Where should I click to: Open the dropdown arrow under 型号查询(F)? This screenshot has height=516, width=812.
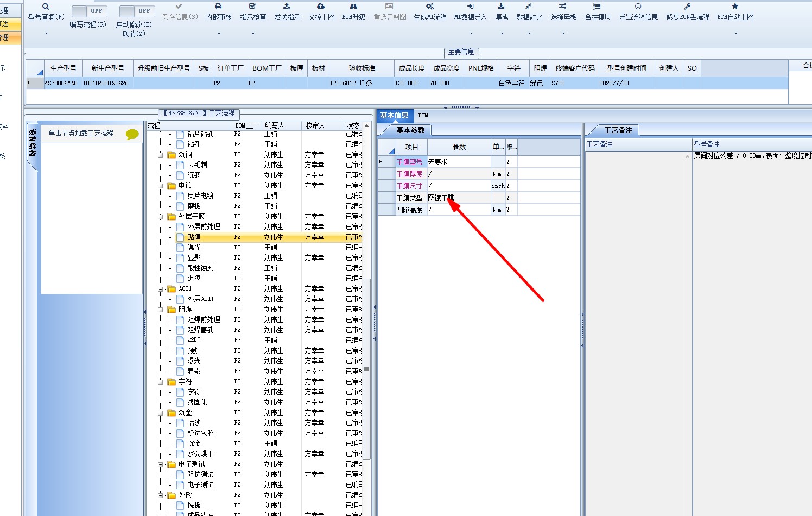[46, 34]
